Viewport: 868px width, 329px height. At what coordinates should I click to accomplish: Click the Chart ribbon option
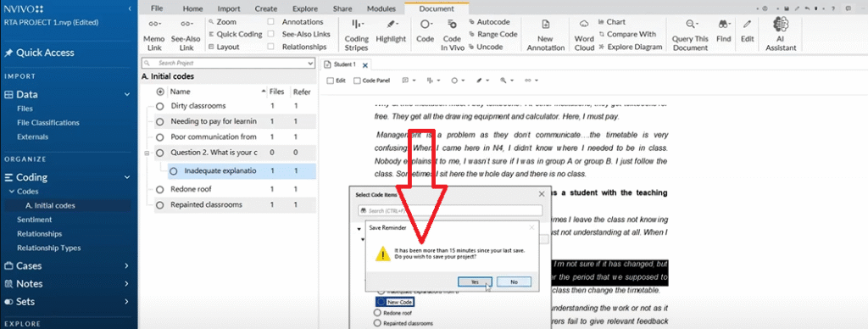point(612,22)
